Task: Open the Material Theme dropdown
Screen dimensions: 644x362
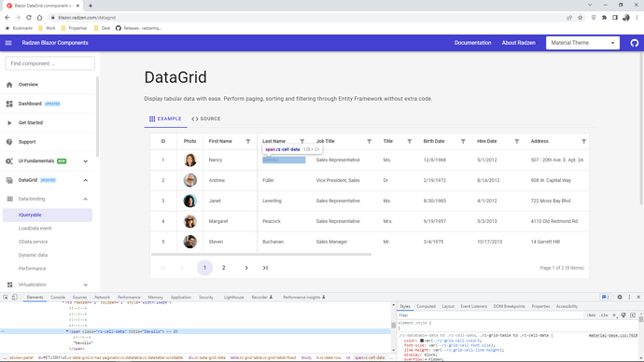Action: (582, 43)
